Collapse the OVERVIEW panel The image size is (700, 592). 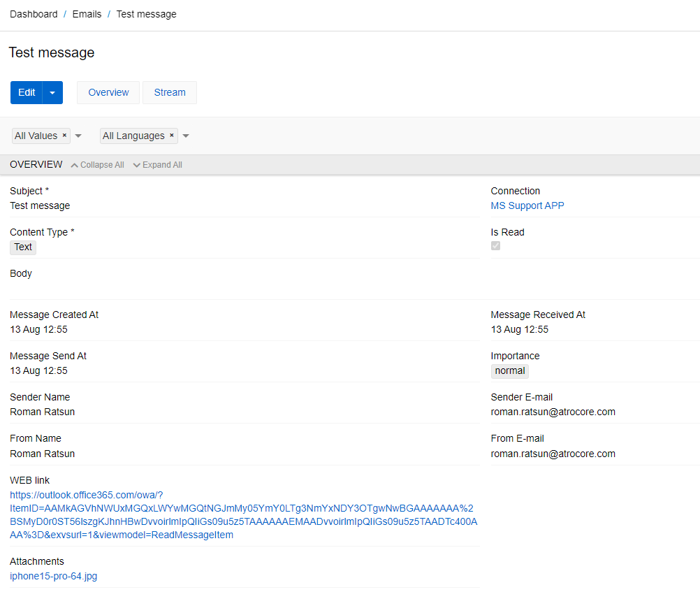pyautogui.click(x=96, y=164)
